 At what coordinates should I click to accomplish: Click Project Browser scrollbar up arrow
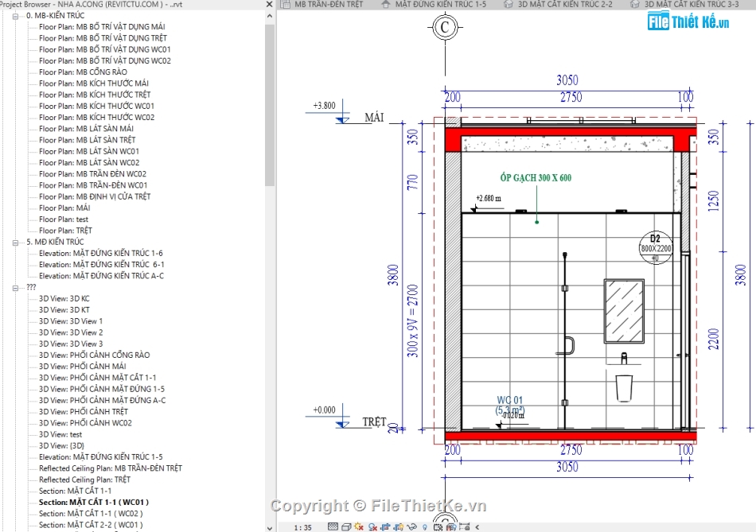click(x=270, y=16)
